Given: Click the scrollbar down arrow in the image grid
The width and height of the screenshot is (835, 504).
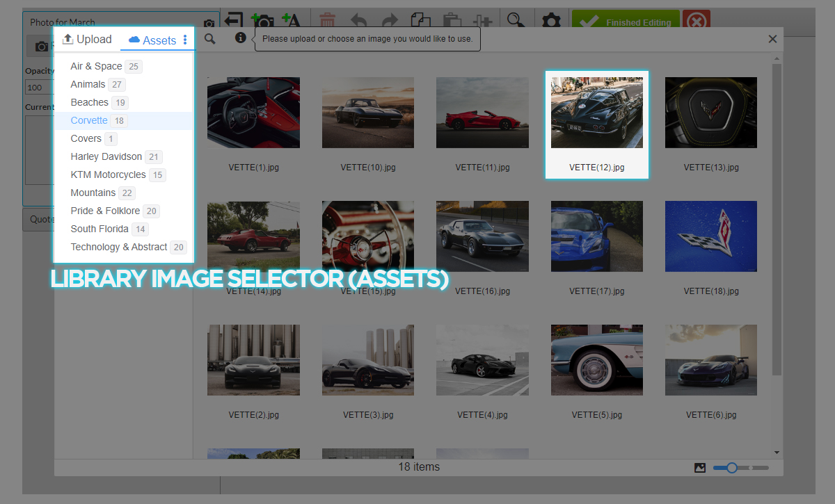Looking at the screenshot, I should (x=777, y=453).
